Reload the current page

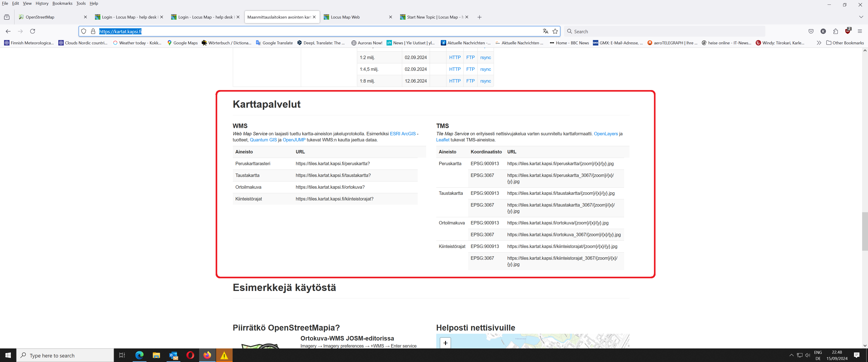[33, 31]
